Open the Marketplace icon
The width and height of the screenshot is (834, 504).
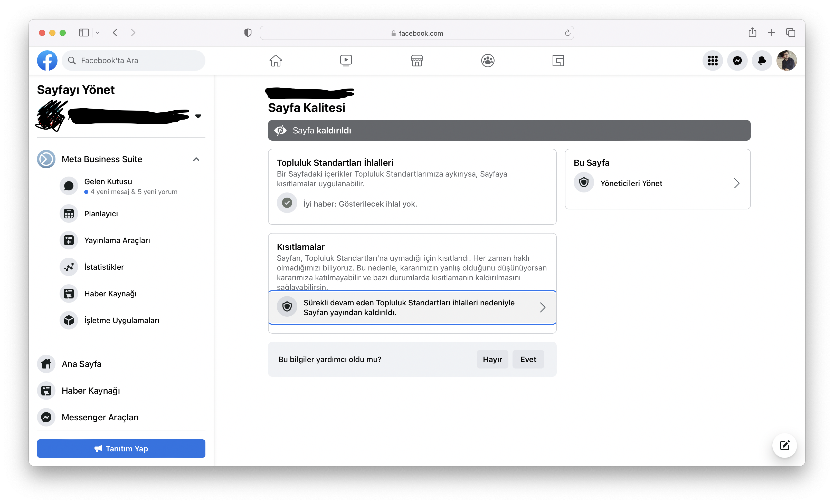417,61
